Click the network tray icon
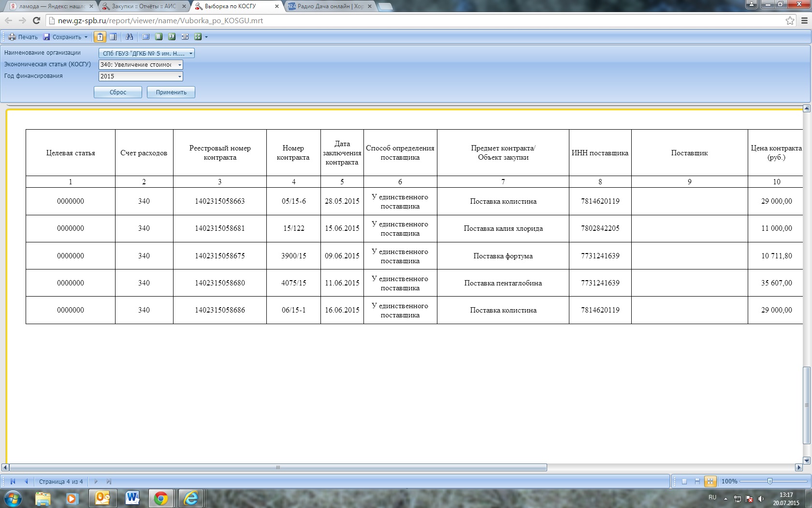 (738, 499)
